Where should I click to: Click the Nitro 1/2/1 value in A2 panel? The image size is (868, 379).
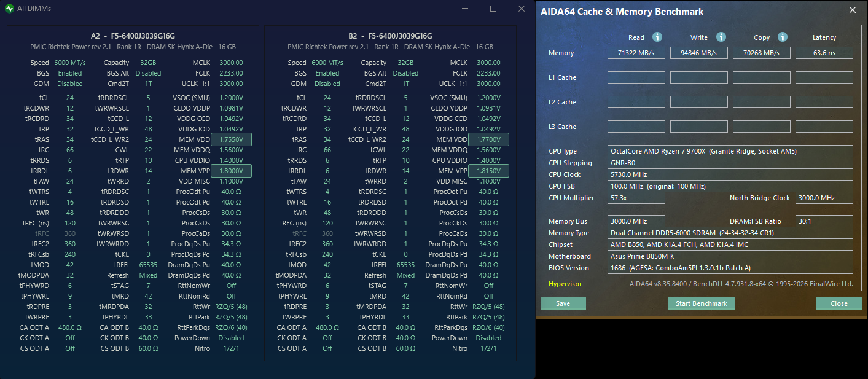coord(231,348)
